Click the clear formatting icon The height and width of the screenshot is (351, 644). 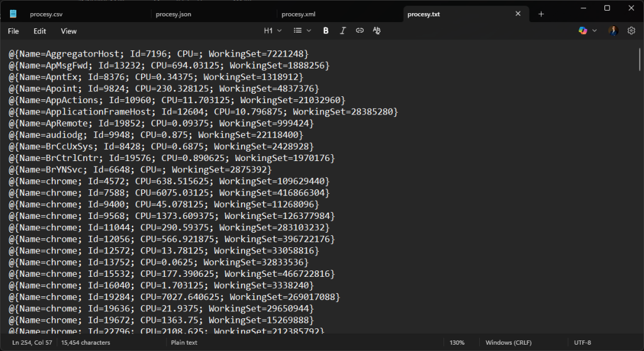click(377, 30)
